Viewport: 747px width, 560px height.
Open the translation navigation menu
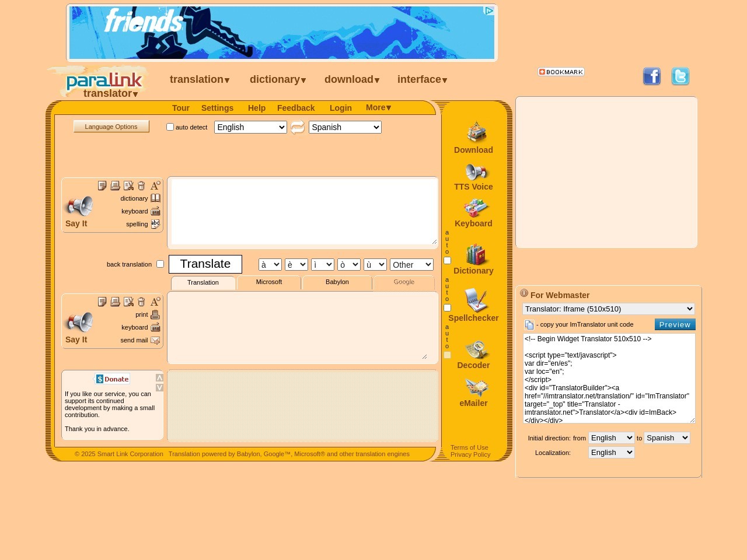(200, 79)
